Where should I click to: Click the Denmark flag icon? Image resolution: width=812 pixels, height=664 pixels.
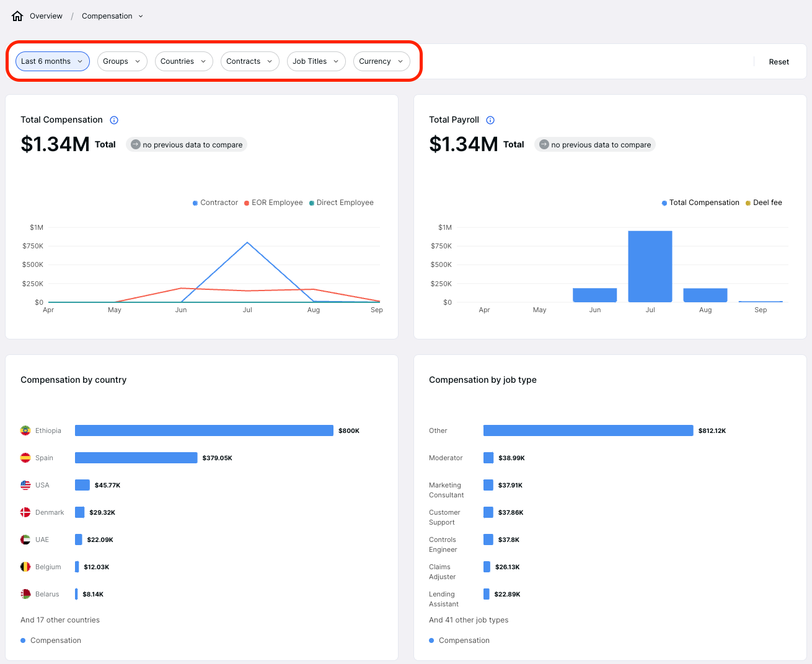[25, 512]
